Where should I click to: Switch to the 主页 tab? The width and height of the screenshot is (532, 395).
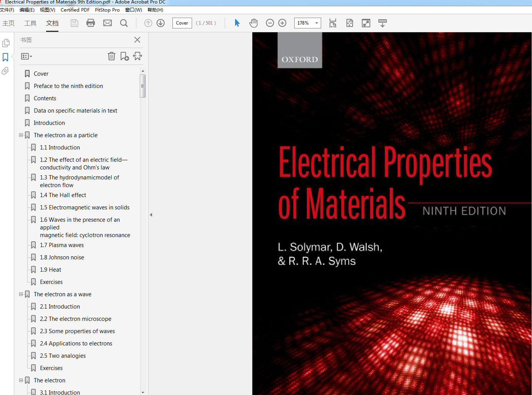pyautogui.click(x=8, y=23)
